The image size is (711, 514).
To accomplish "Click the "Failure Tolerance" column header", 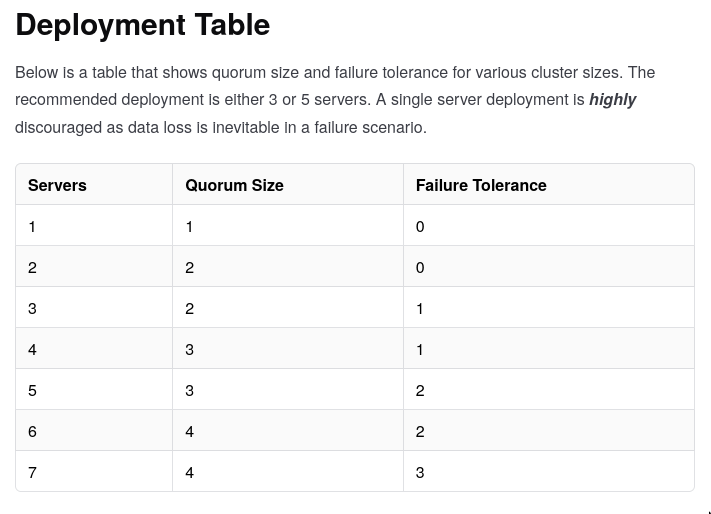I will (481, 185).
